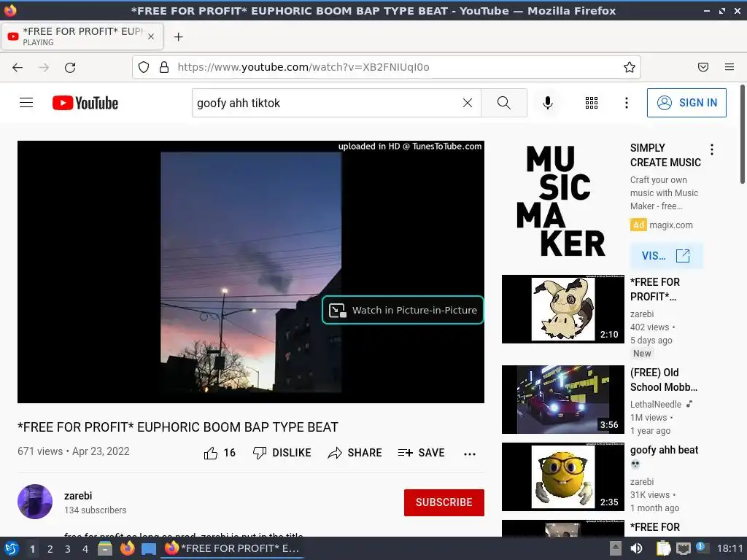Viewport: 747px width, 560px height.
Task: Open a new tab with plus button
Action: [x=178, y=36]
